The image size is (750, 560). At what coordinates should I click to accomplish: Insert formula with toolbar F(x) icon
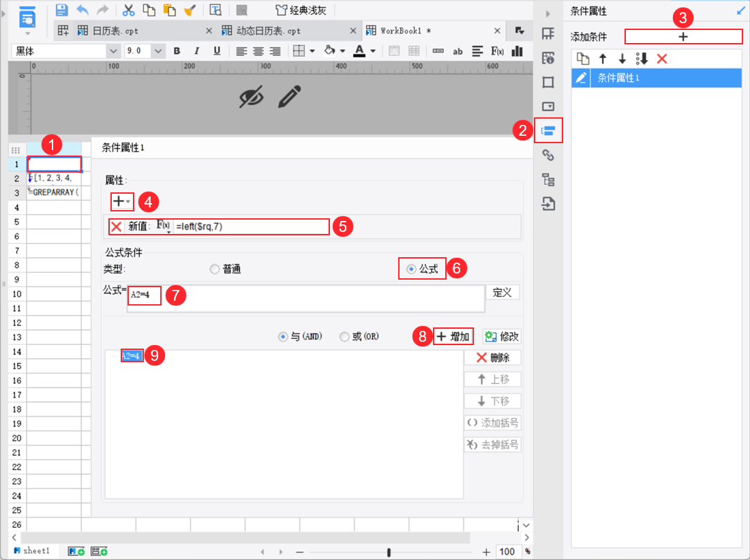[497, 50]
